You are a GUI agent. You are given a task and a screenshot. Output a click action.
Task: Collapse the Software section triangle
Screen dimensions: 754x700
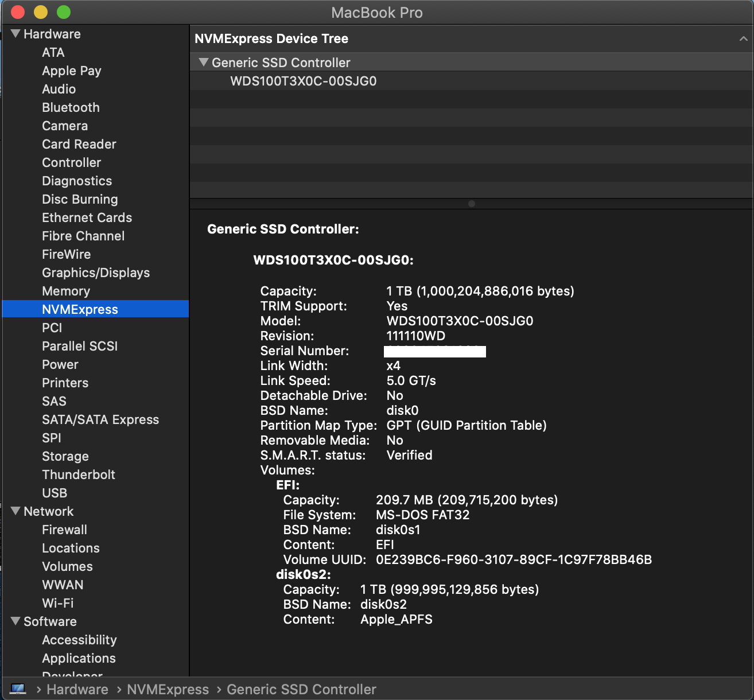click(15, 621)
